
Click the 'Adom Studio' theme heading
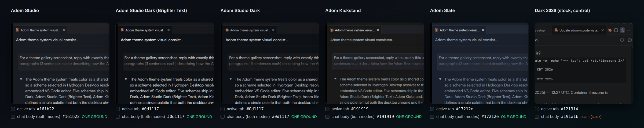click(25, 10)
